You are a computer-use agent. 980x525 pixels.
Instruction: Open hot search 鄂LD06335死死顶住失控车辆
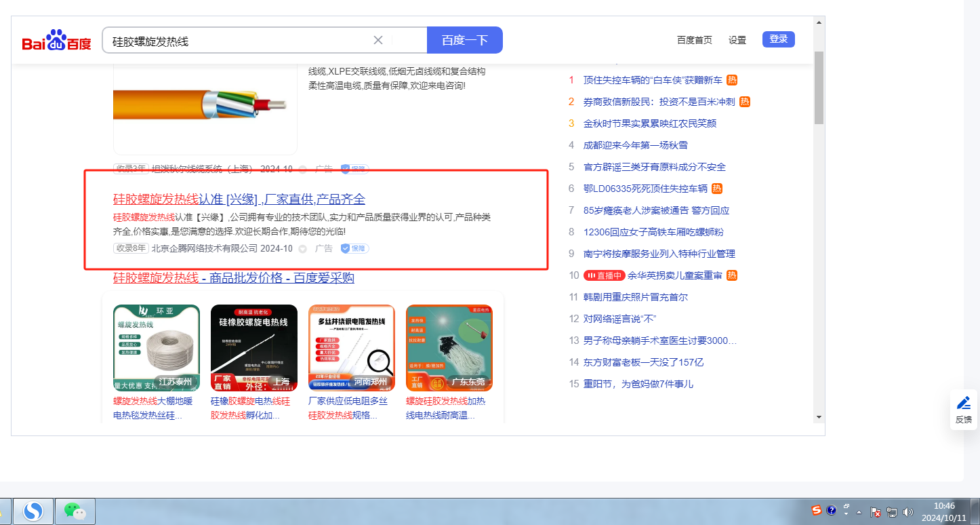[x=645, y=189]
